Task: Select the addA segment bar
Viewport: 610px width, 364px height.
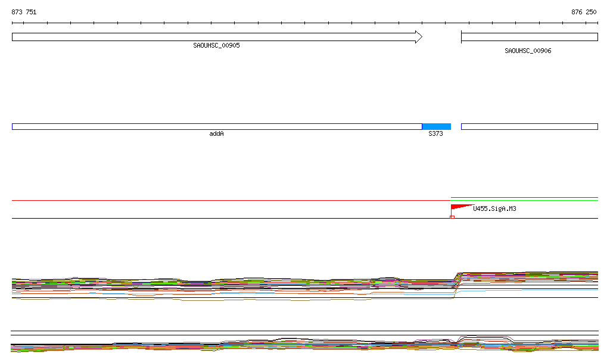Action: click(216, 126)
